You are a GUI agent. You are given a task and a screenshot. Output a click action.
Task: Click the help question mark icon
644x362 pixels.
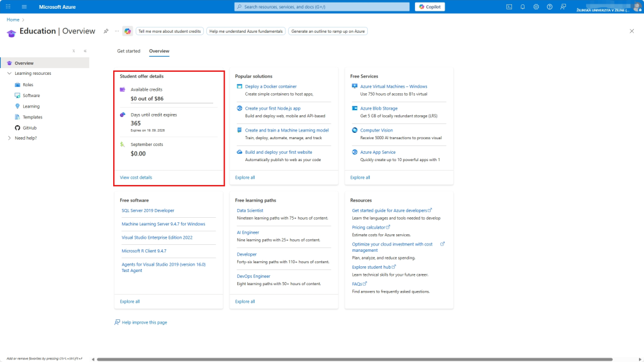coord(550,7)
